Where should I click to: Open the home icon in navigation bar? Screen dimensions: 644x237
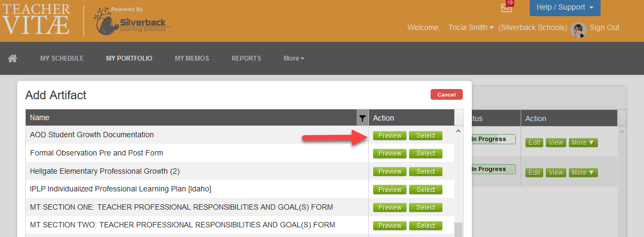[x=12, y=58]
